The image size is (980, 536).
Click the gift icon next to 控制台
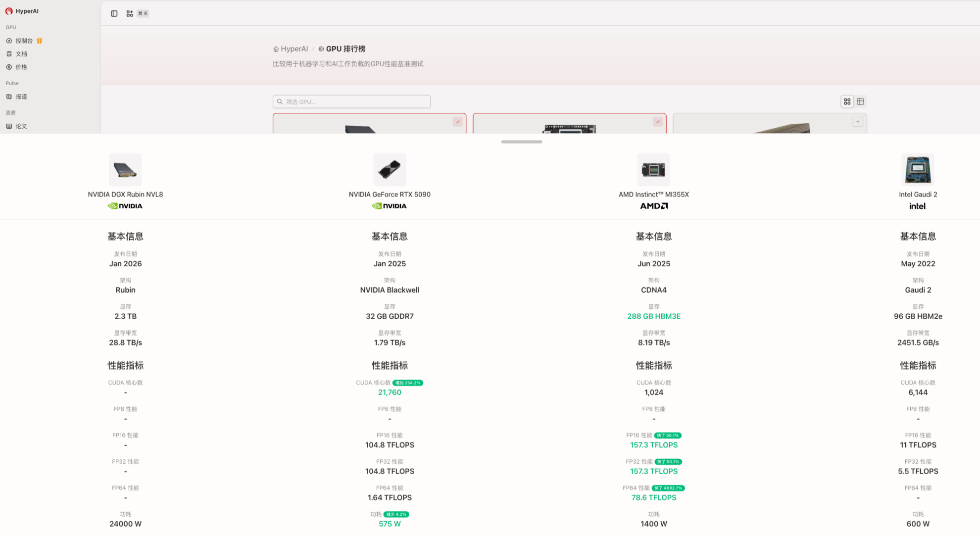[40, 41]
